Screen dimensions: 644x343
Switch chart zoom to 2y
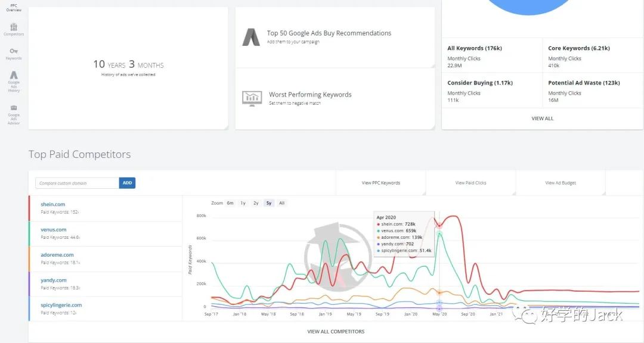click(x=256, y=203)
